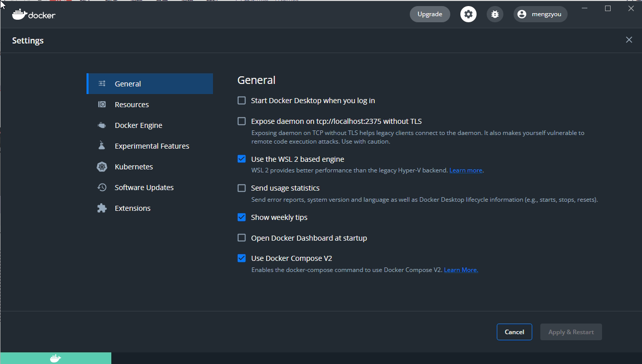This screenshot has height=364, width=642.
Task: Enable Send usage statistics
Action: pyautogui.click(x=241, y=188)
